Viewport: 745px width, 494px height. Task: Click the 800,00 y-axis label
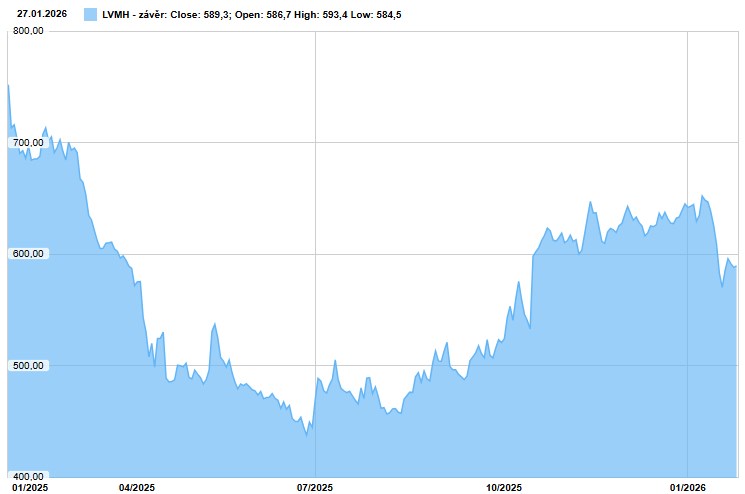coord(28,31)
